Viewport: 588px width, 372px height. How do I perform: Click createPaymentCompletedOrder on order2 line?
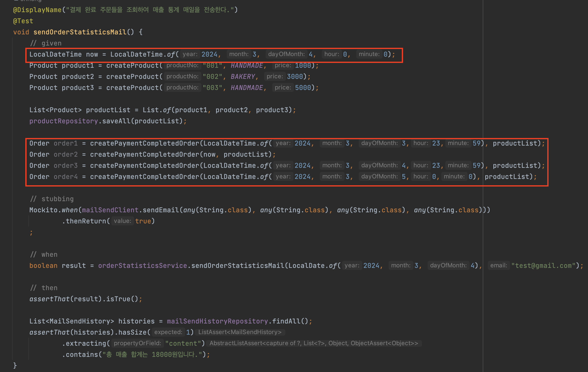pos(144,154)
